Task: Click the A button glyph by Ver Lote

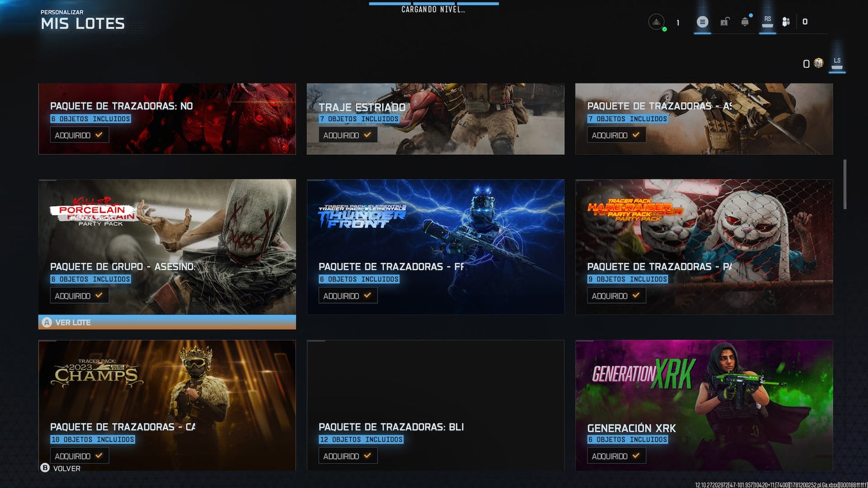Action: click(47, 322)
